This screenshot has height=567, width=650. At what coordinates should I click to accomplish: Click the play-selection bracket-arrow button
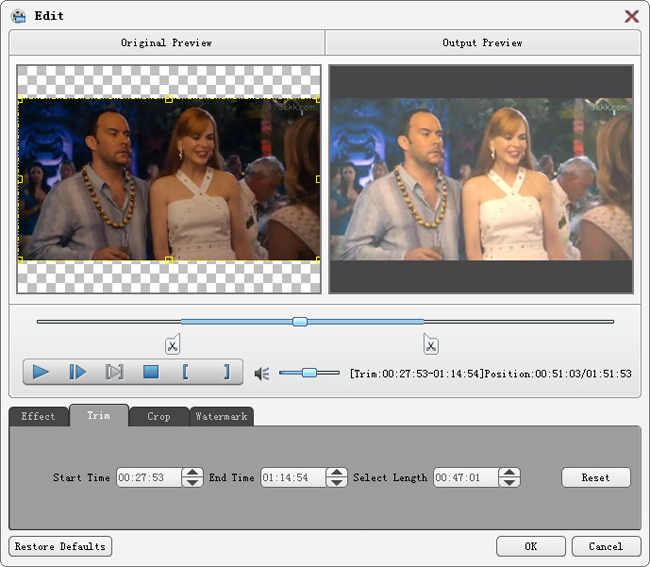pyautogui.click(x=114, y=372)
